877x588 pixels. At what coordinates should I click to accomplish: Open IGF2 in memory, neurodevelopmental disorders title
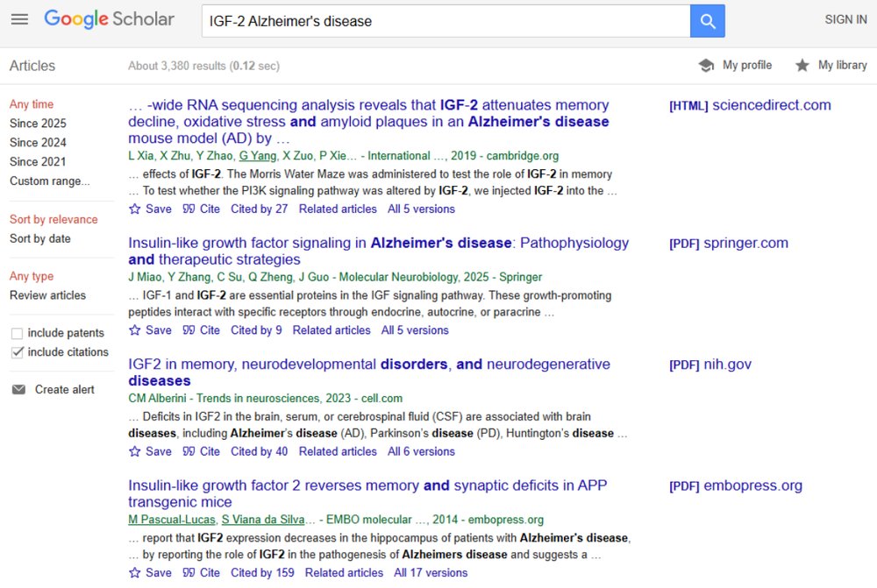(369, 372)
